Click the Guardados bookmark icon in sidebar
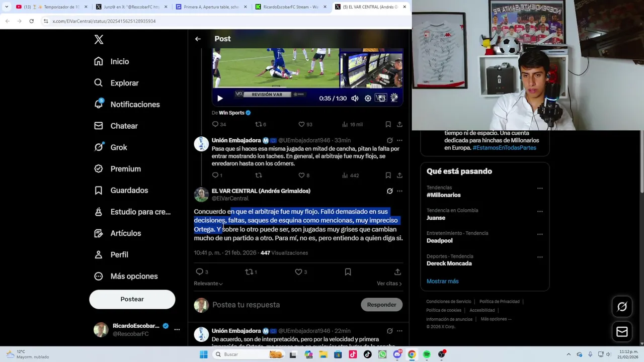 coord(99,190)
